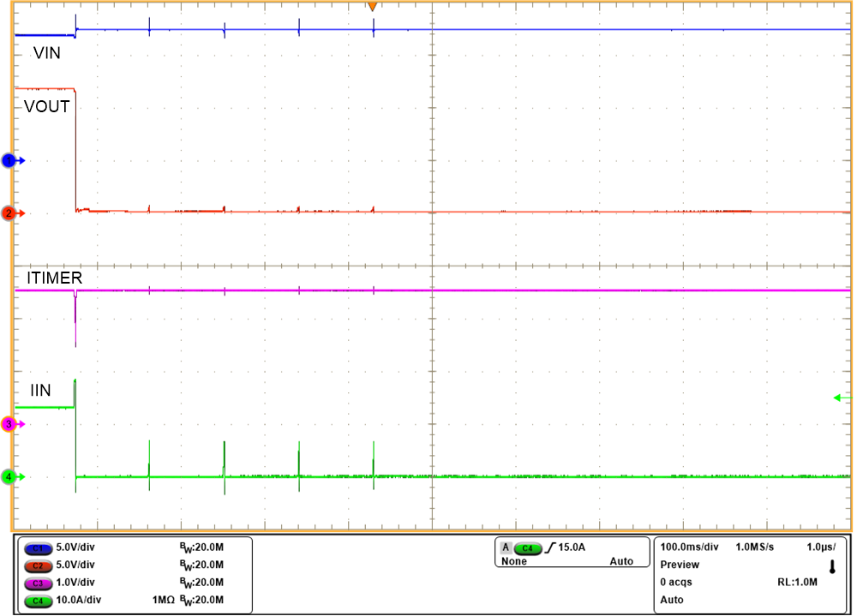Click the A trigger indicator icon
The height and width of the screenshot is (616, 857).
(505, 547)
